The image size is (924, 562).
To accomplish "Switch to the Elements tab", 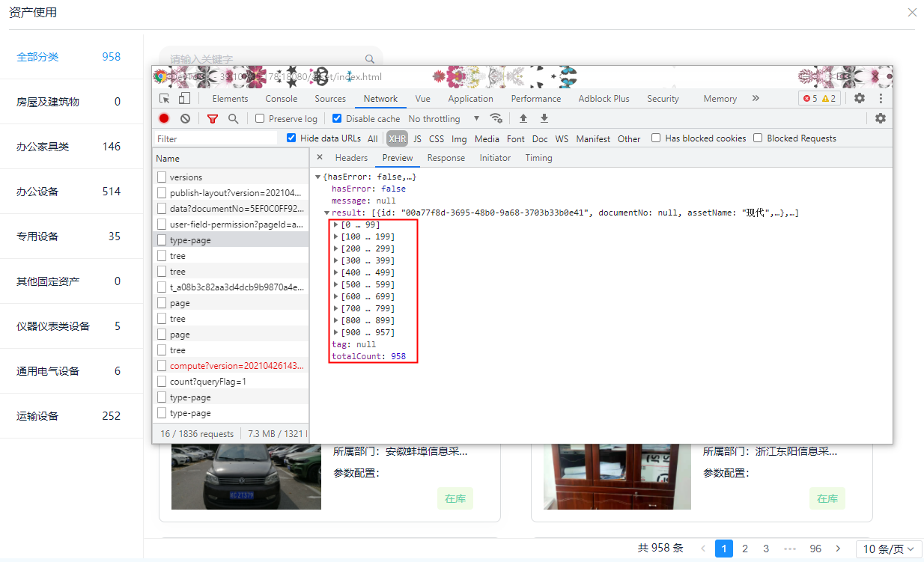I will point(230,98).
